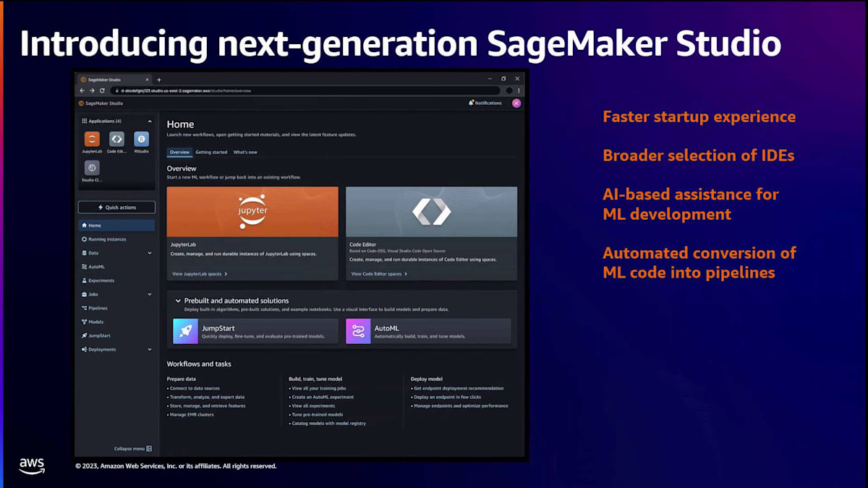Click Manage EMR clusters link

(x=190, y=414)
